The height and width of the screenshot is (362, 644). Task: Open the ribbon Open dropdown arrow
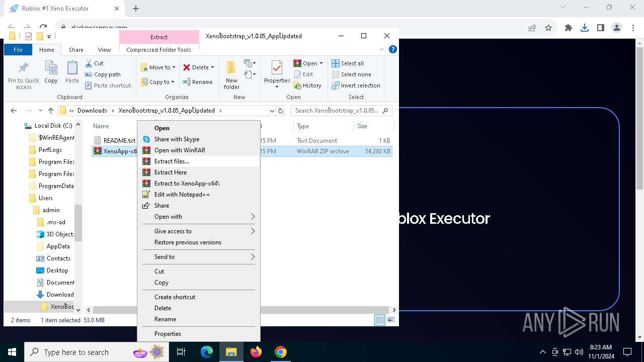point(321,63)
